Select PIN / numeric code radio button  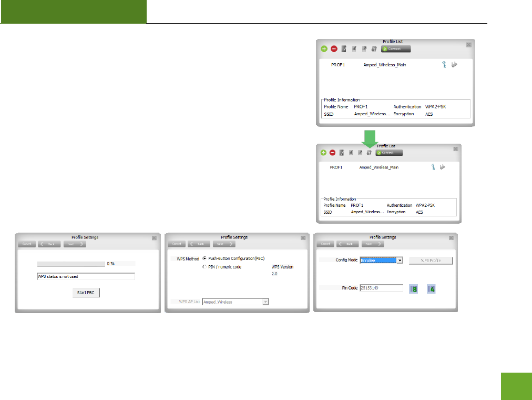tap(204, 267)
